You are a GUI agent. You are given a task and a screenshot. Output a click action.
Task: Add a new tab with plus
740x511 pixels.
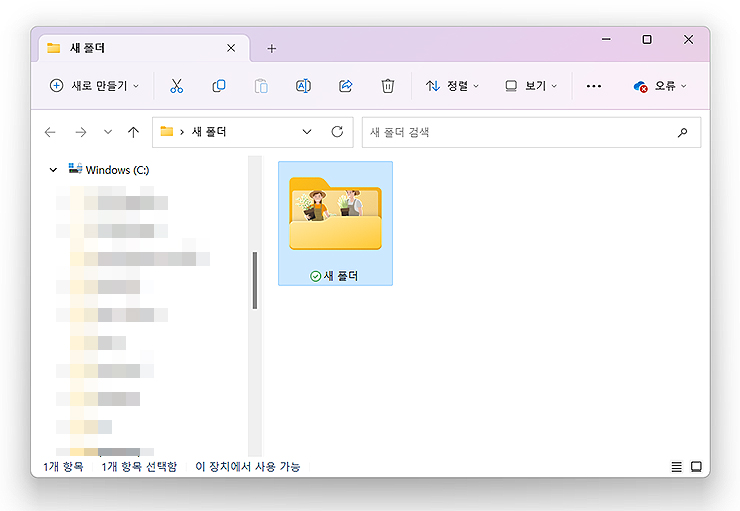tap(271, 49)
